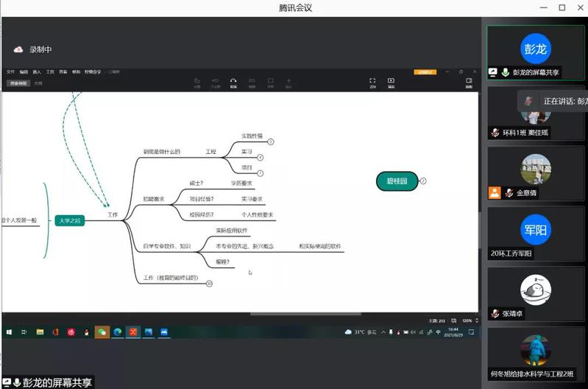Click the presentation mode icon in XMind toolbar
588x389 pixels.
(391, 81)
